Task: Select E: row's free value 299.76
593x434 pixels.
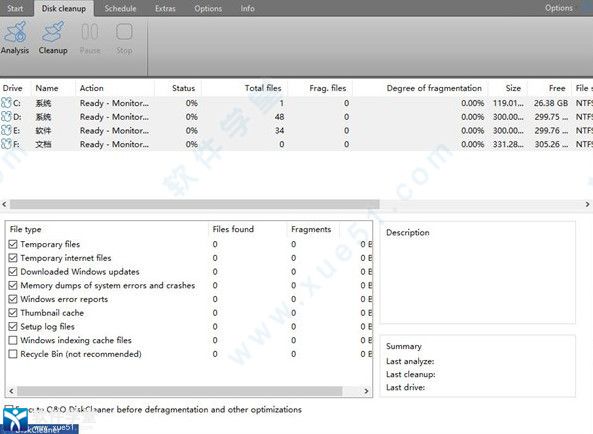Action: [551, 130]
